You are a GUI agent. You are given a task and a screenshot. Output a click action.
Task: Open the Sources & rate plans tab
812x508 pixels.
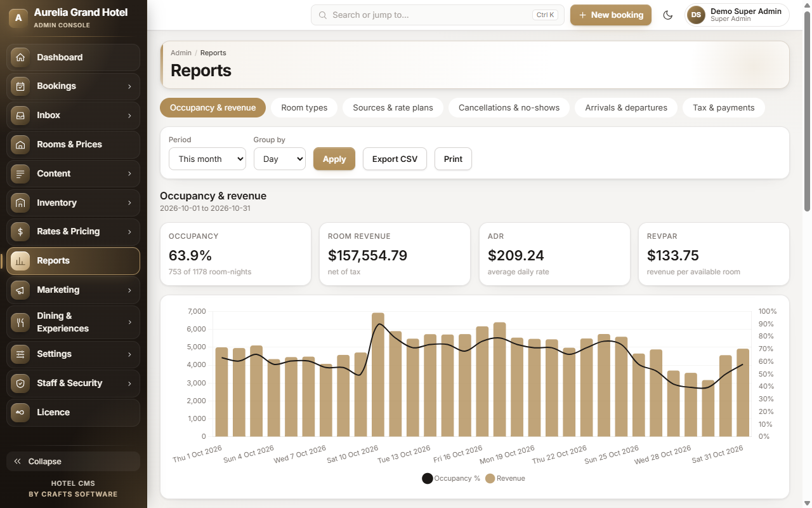coord(393,108)
